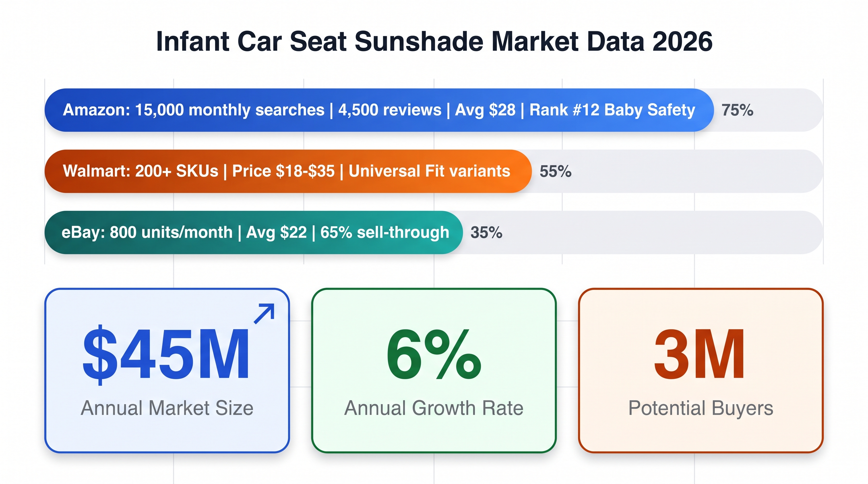The height and width of the screenshot is (484, 868).
Task: Click the title "Infant Car Seat Sunshade Market Data 2026"
Action: pyautogui.click(x=434, y=41)
